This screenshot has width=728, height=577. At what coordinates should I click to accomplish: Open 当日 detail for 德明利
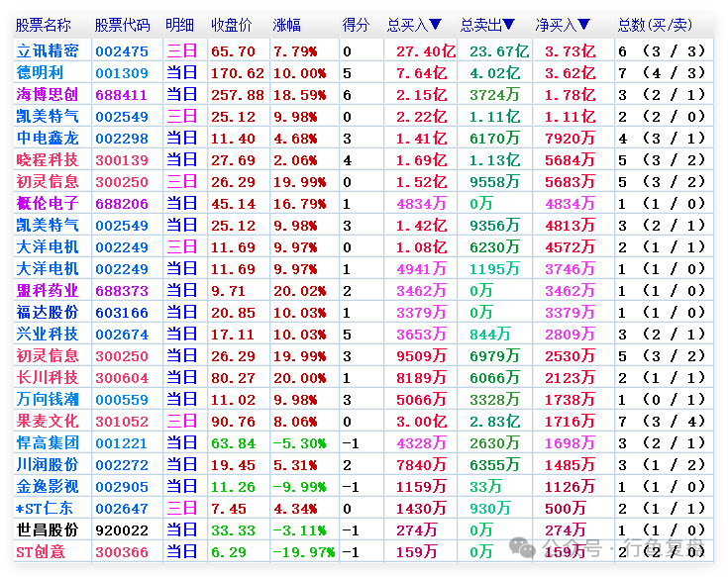182,73
